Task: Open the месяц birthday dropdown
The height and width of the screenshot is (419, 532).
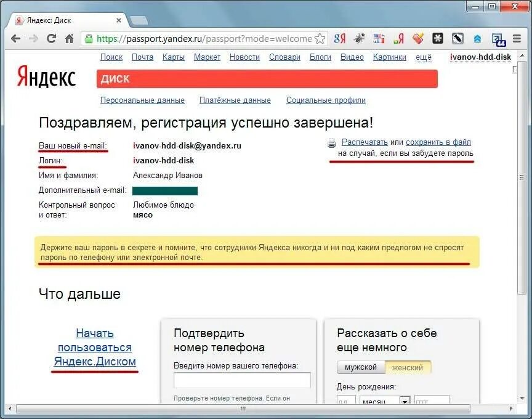Action: (x=385, y=400)
